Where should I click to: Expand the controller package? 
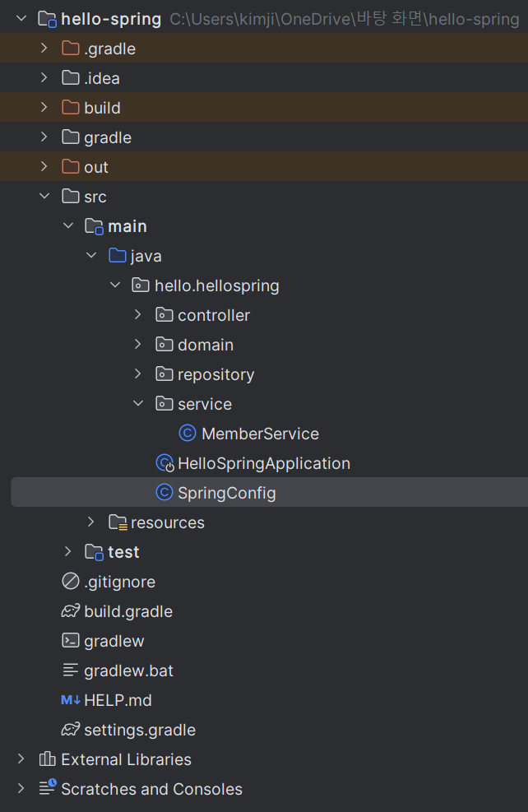click(138, 315)
